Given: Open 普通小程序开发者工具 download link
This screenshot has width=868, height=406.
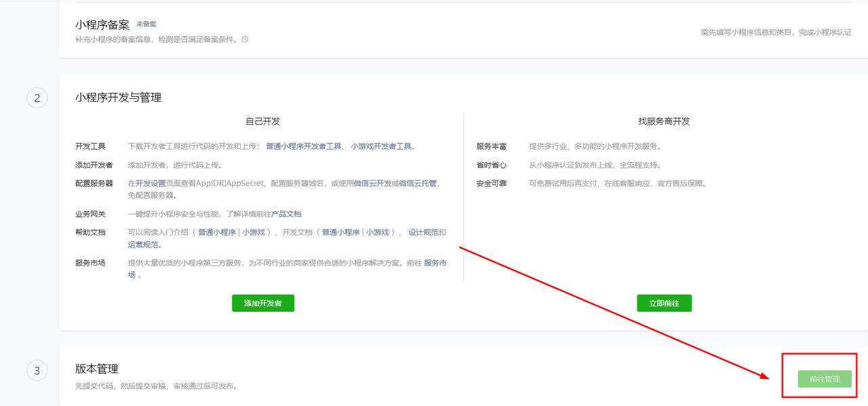Looking at the screenshot, I should (x=298, y=146).
